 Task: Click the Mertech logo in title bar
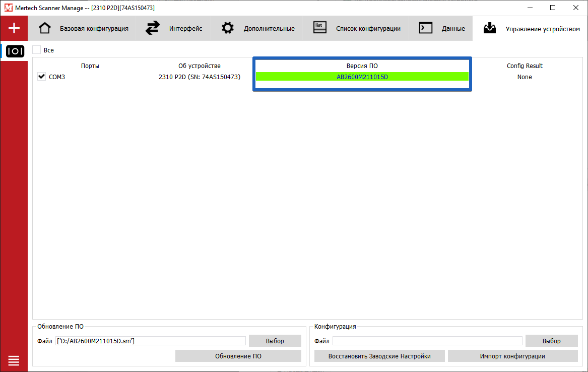tap(8, 8)
